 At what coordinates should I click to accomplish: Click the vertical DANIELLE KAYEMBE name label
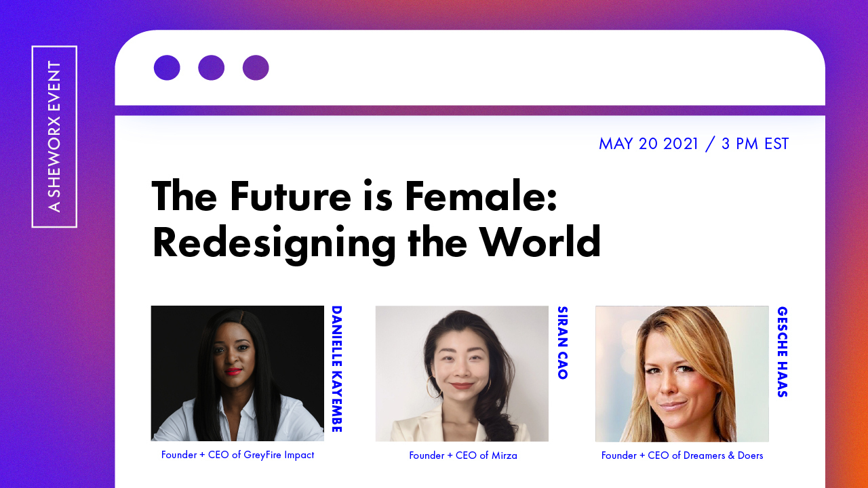click(336, 369)
